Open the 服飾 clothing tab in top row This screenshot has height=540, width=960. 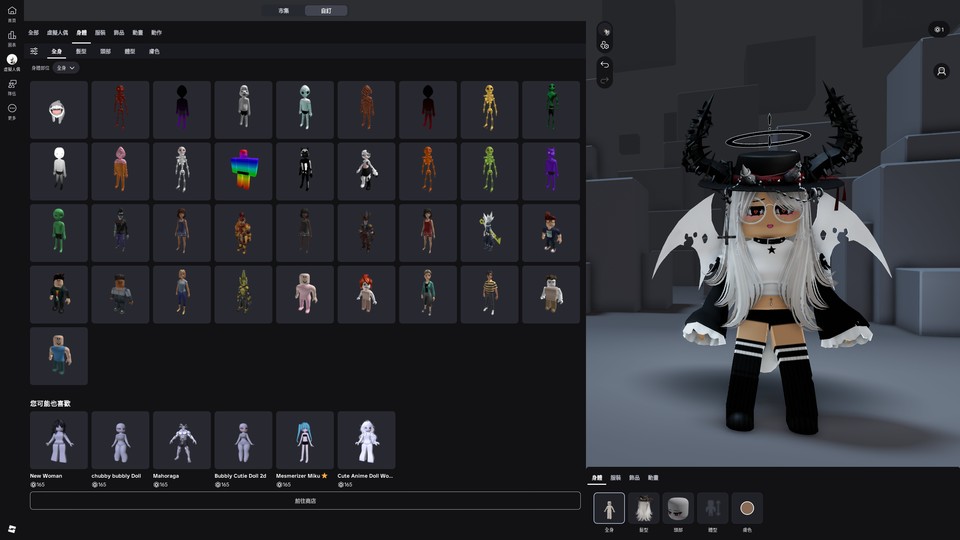pyautogui.click(x=100, y=32)
